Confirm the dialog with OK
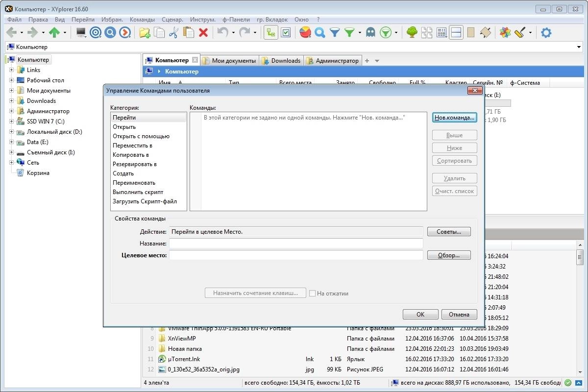Viewport: 588px width, 392px height. click(x=420, y=315)
